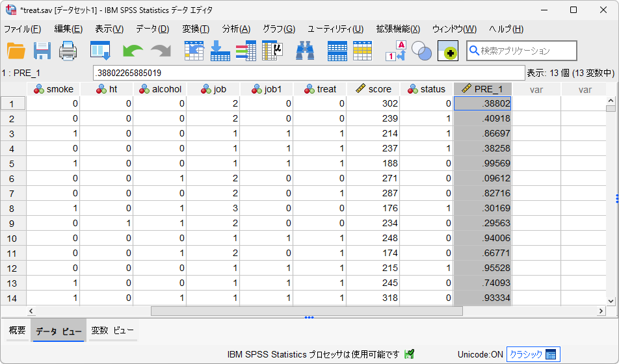
Task: Select the alcohol column header
Action: [x=160, y=89]
